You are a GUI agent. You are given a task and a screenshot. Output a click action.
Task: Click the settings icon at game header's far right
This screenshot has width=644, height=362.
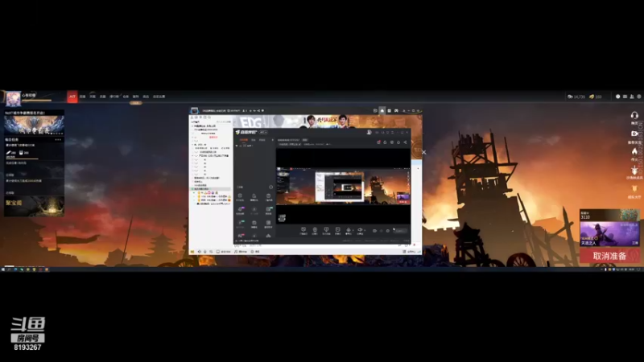tap(638, 97)
